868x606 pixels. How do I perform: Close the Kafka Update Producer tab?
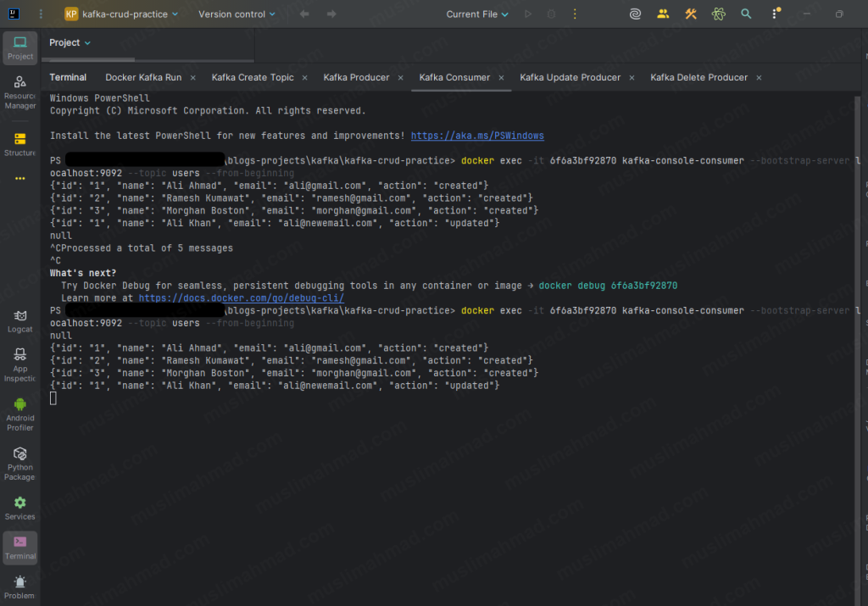(x=632, y=78)
